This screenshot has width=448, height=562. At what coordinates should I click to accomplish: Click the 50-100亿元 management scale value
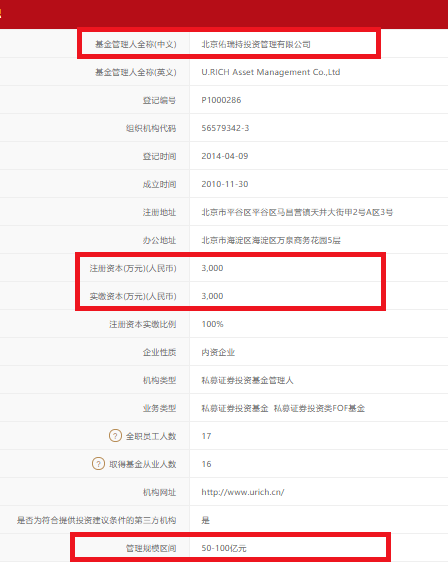224,548
